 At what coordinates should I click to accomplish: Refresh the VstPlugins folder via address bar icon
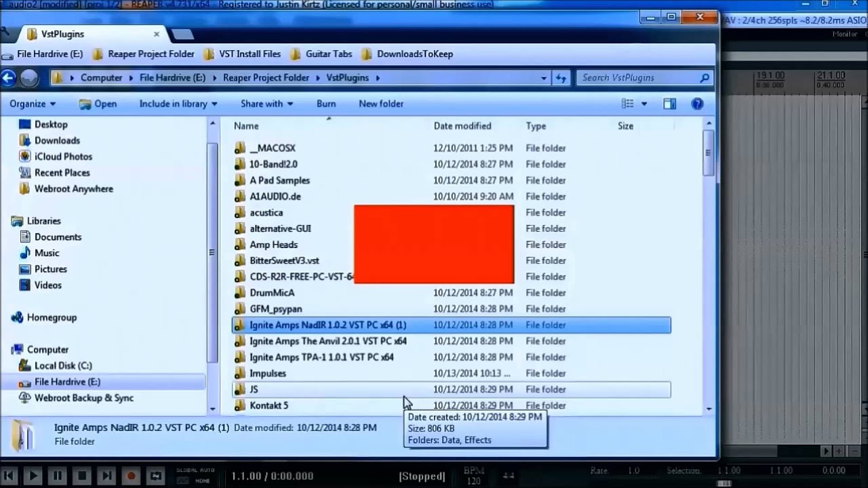561,78
